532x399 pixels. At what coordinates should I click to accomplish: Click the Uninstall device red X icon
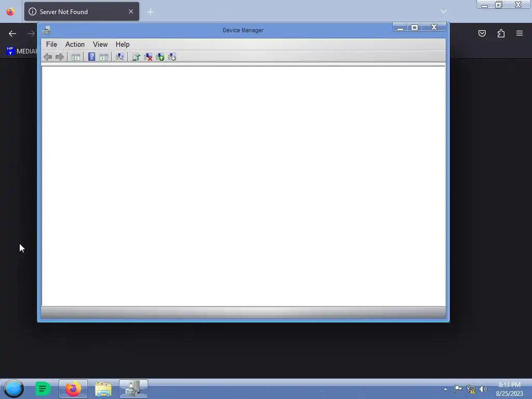pos(148,57)
